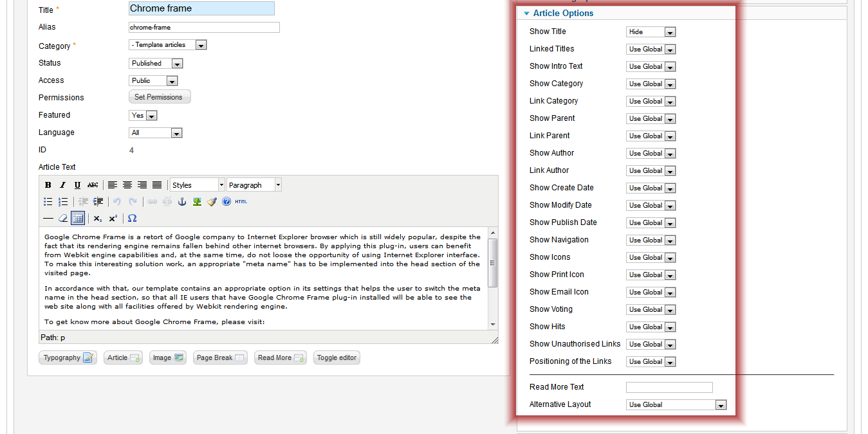
Task: Insert a horizontal rule
Action: pos(48,219)
